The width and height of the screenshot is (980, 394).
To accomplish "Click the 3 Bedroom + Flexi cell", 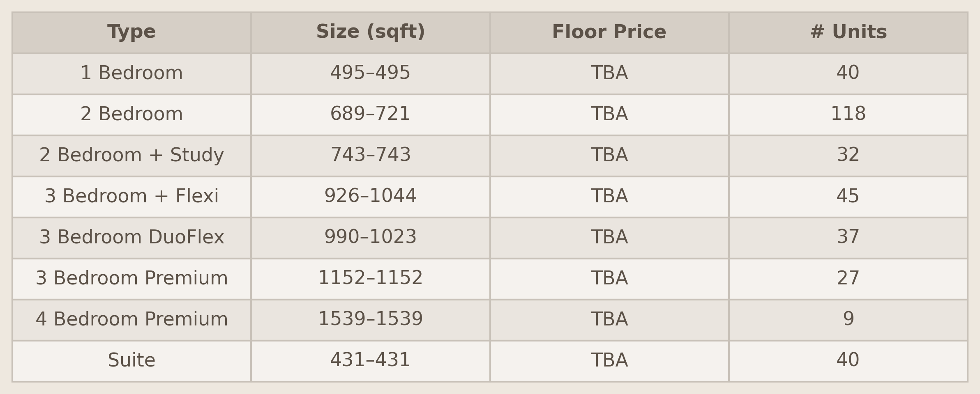I will tap(131, 197).
